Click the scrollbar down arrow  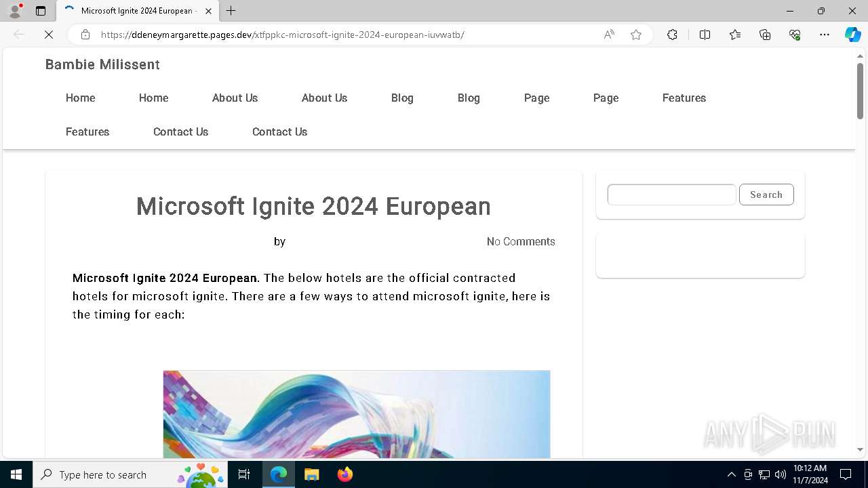[860, 449]
